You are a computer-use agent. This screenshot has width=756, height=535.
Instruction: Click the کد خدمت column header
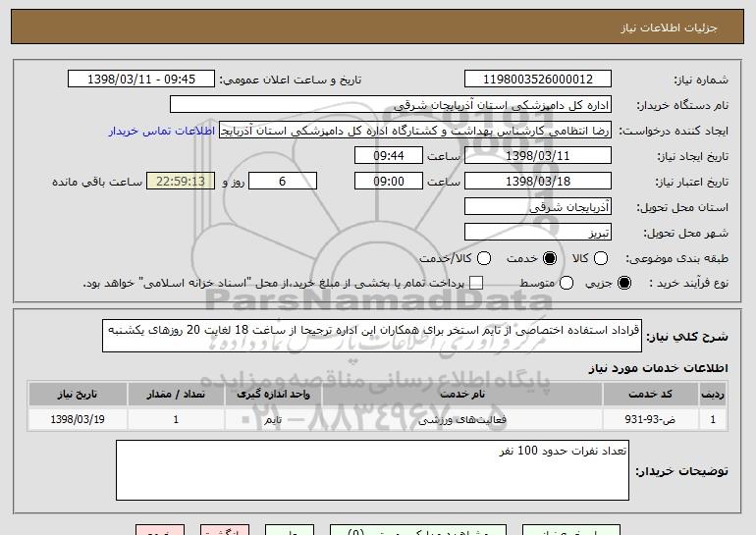pos(650,395)
